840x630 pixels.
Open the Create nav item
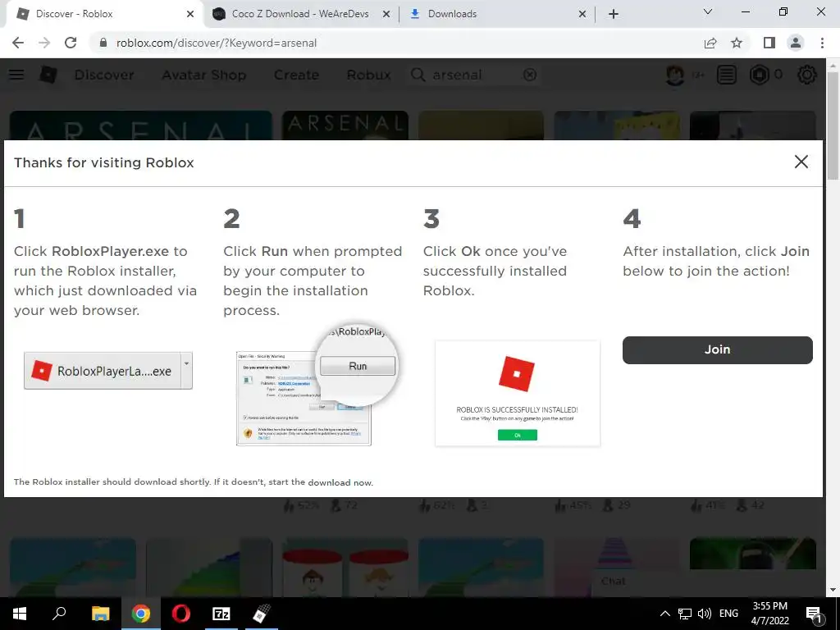tap(296, 75)
